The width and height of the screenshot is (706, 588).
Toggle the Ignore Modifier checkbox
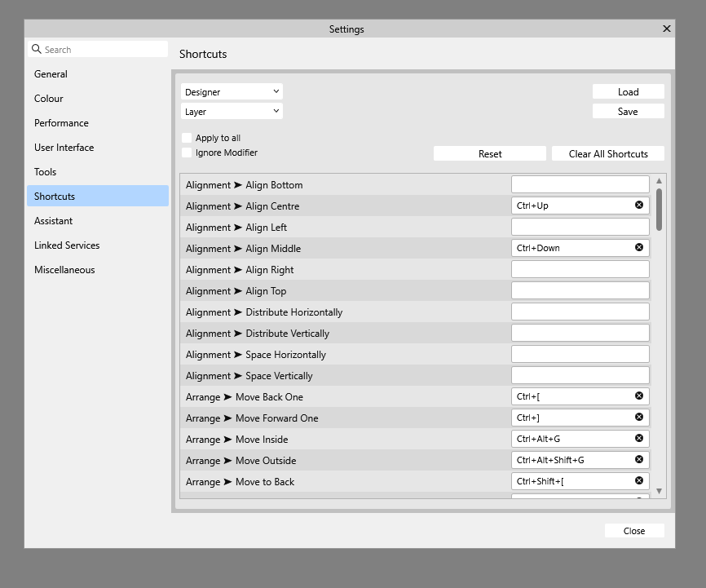pyautogui.click(x=187, y=153)
